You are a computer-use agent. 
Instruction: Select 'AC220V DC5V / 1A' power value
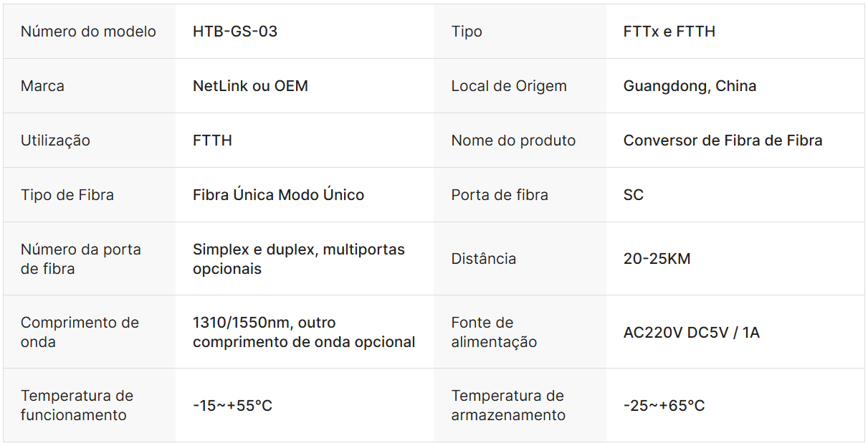(x=691, y=333)
